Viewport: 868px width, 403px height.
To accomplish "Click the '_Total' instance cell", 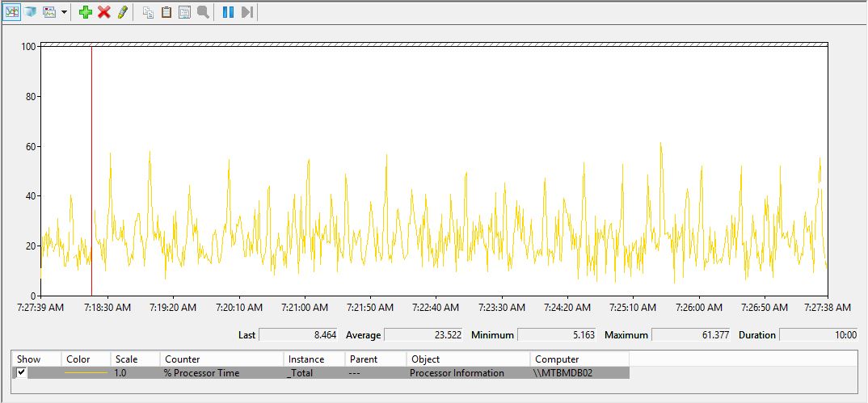I will click(x=300, y=373).
